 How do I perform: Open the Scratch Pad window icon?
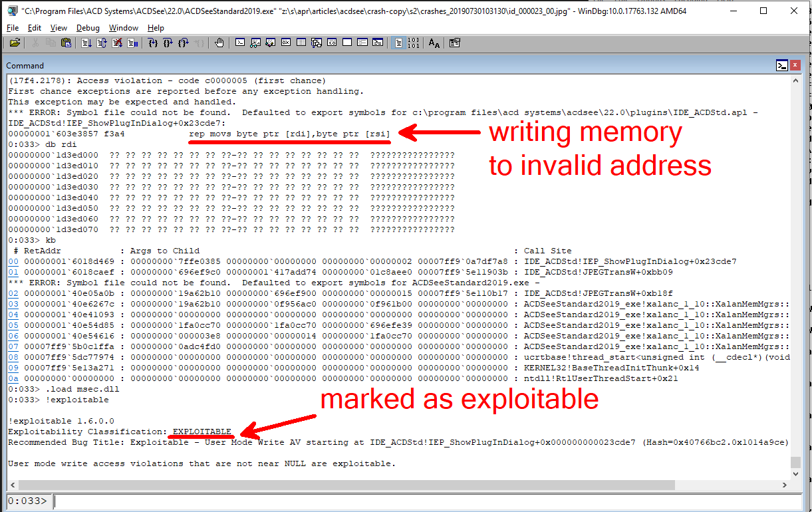(347, 43)
